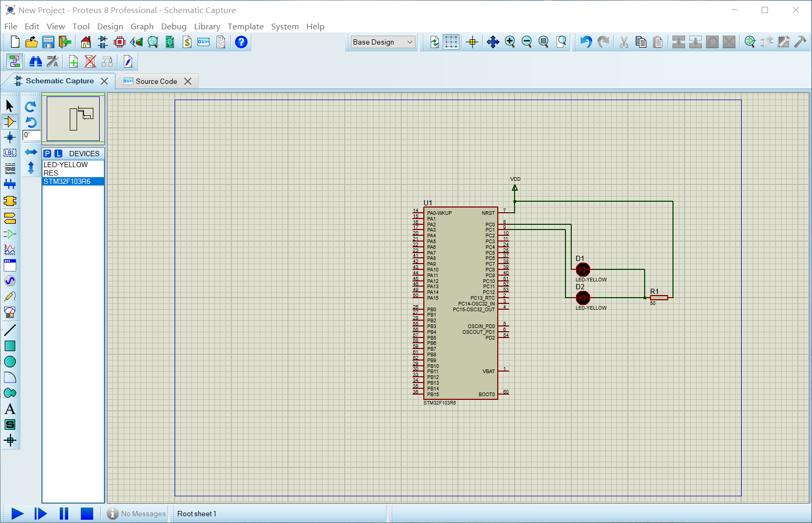Select the Wire Label mode tool

[9, 153]
